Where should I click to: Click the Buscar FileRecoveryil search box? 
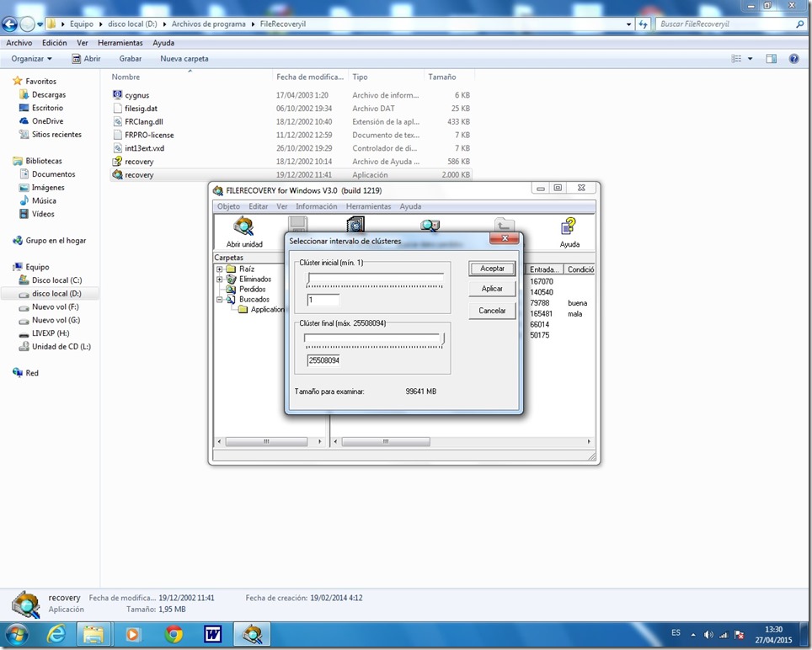730,24
